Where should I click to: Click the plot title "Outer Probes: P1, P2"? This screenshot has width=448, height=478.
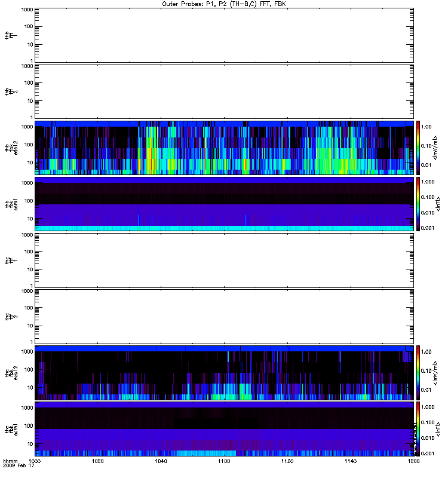point(224,3)
